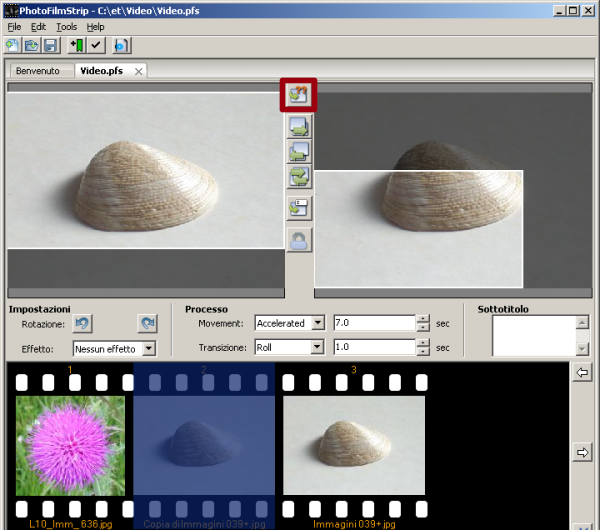The image size is (600, 530).
Task: Open the Transizione dropdown showing Roll
Action: coord(318,347)
